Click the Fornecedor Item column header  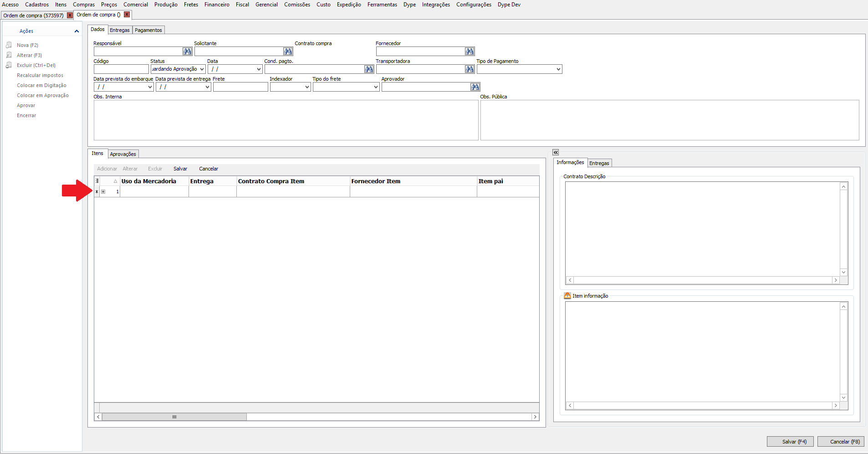(x=414, y=181)
